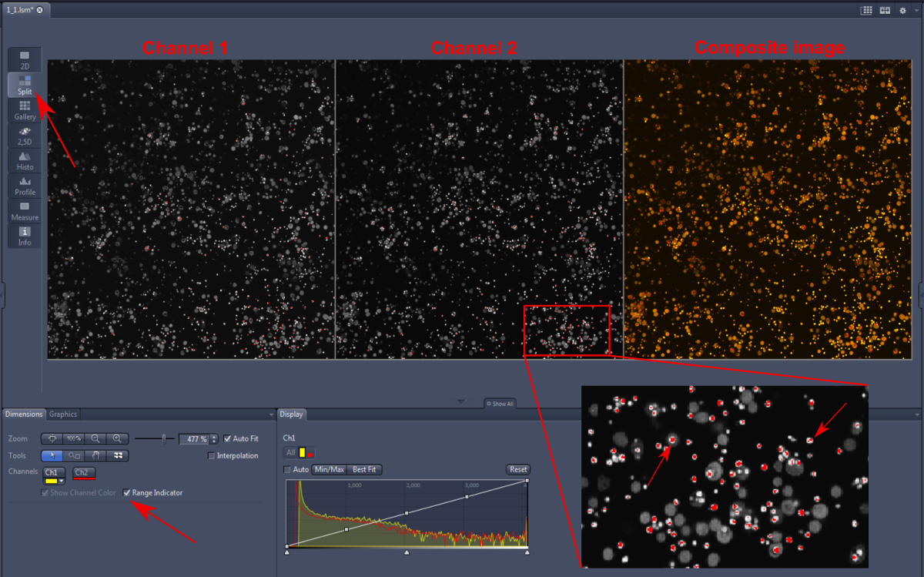Image resolution: width=924 pixels, height=577 pixels.
Task: Open the Ch1 color dropdown arrow
Action: coord(61,481)
